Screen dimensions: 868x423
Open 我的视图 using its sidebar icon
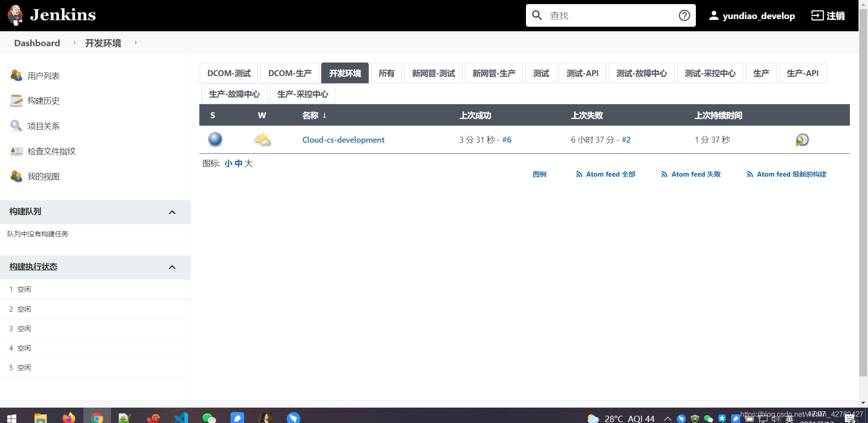16,176
